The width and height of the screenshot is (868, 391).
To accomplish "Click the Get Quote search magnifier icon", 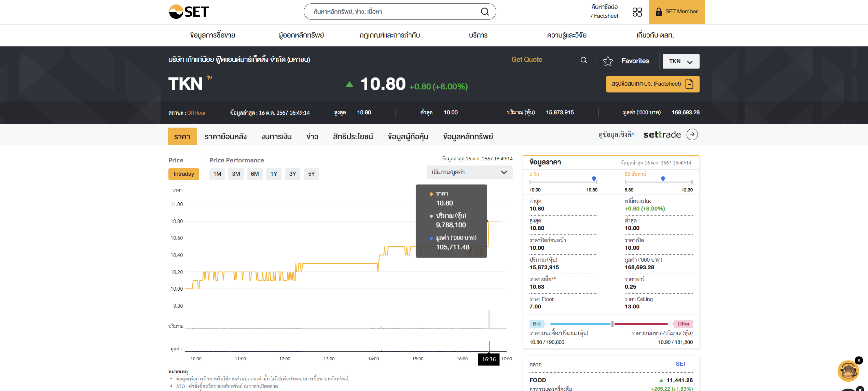I will point(583,60).
